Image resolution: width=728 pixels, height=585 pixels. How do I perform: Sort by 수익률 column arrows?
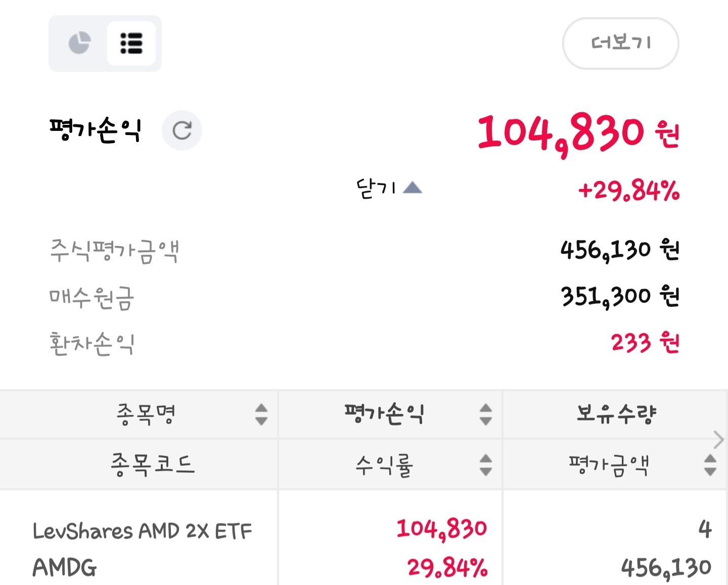point(486,465)
